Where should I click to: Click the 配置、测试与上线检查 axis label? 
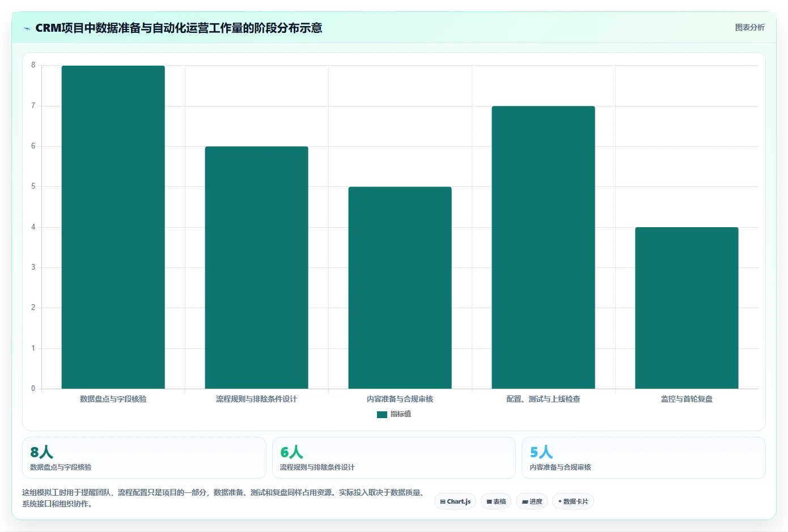(x=544, y=399)
